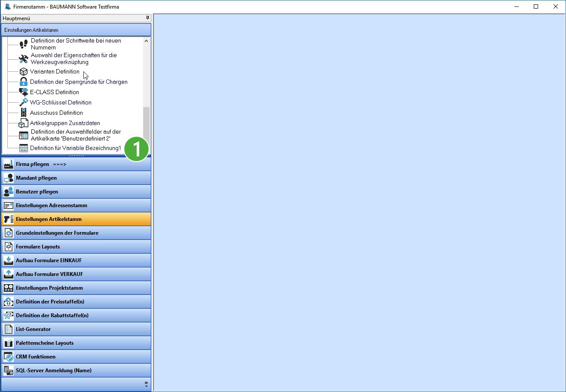Open Auswahl der Eigenschaften für die Werkzeugverknüpfung
Viewport: 566px width, 392px height.
click(74, 58)
